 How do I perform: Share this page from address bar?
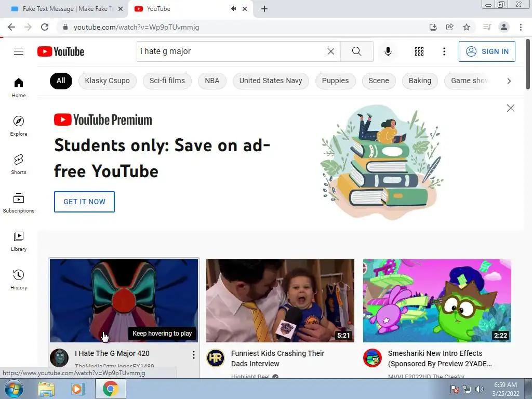[449, 27]
